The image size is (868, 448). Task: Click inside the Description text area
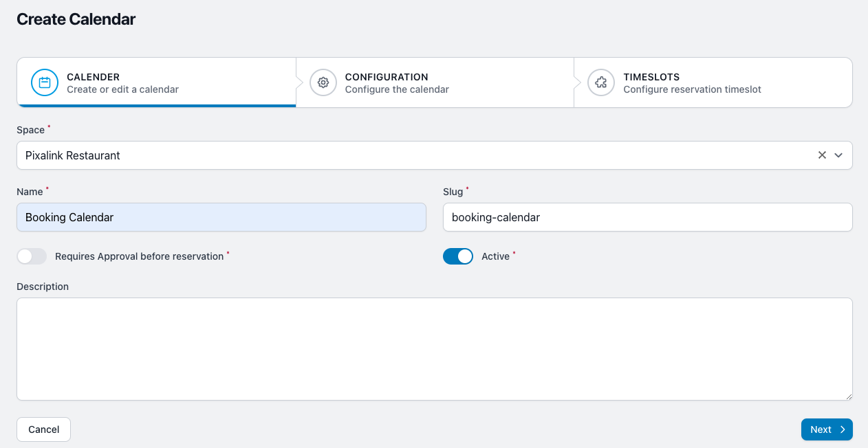point(435,349)
